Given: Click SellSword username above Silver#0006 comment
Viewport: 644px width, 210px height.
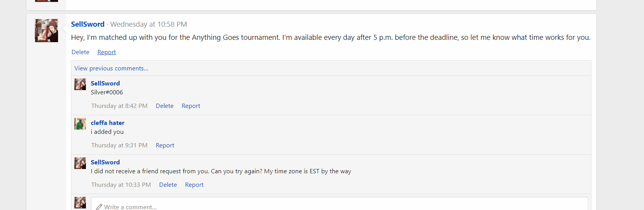Looking at the screenshot, I should pyautogui.click(x=105, y=84).
